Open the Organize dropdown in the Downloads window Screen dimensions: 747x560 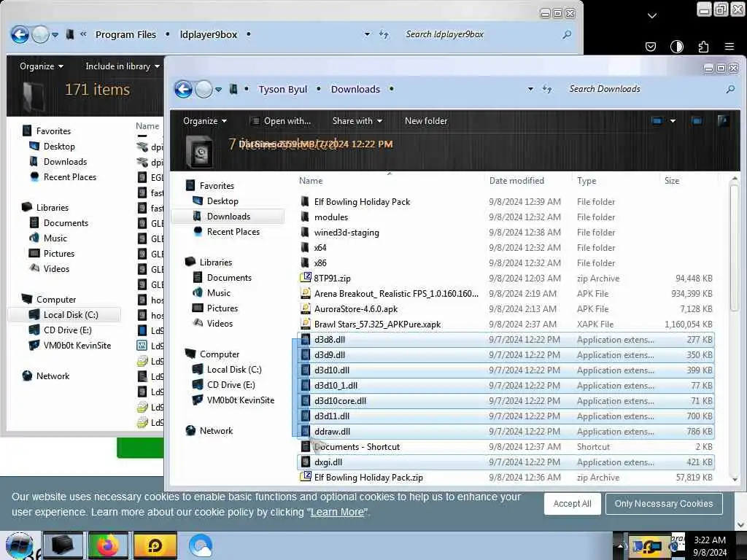(x=205, y=121)
